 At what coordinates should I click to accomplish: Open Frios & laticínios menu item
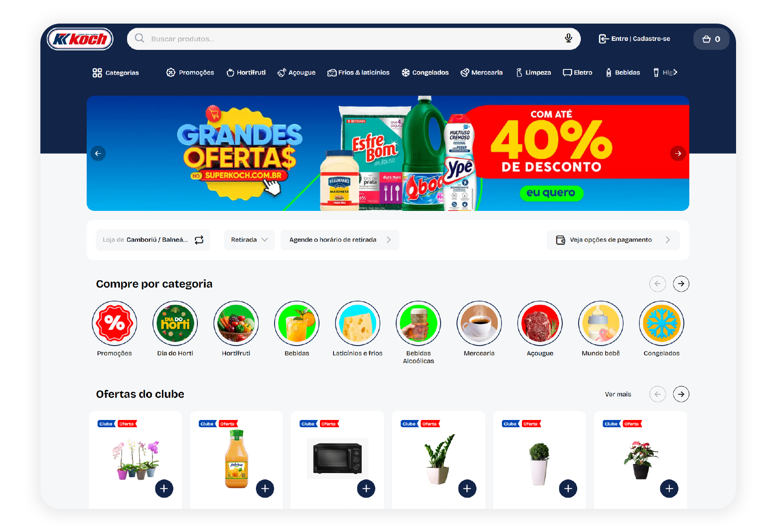pyautogui.click(x=359, y=73)
